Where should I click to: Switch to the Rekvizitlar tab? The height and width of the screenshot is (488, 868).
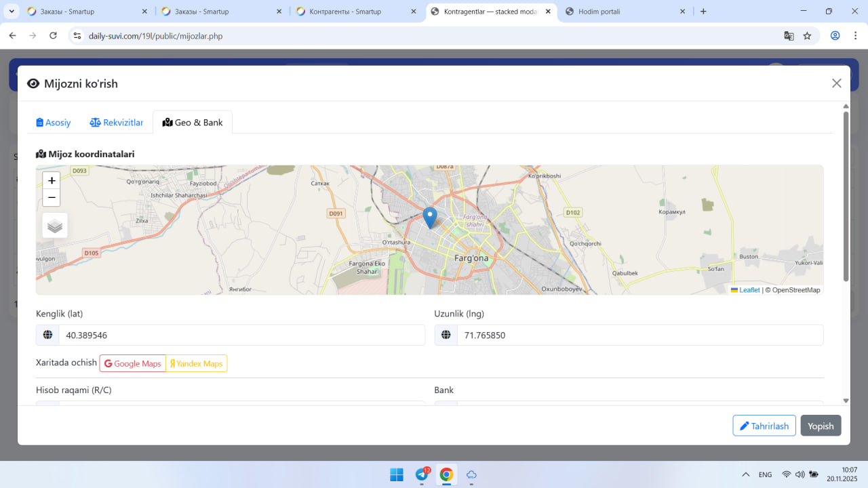coord(117,123)
